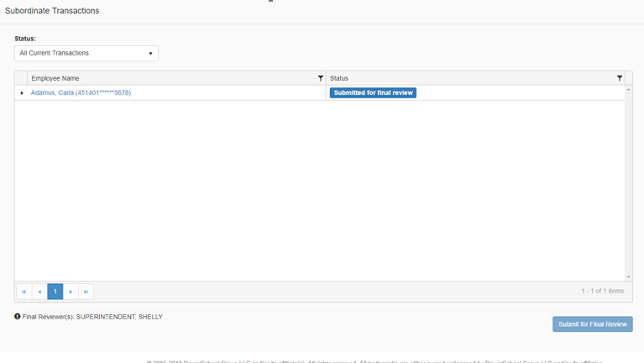
Task: Open the Adamus, Carla employee link
Action: coord(81,92)
